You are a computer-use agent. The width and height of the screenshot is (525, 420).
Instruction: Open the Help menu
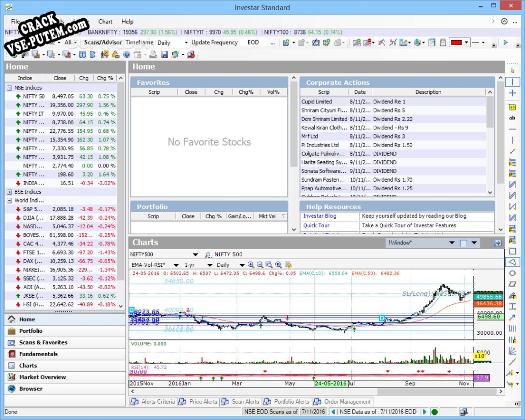coord(127,21)
